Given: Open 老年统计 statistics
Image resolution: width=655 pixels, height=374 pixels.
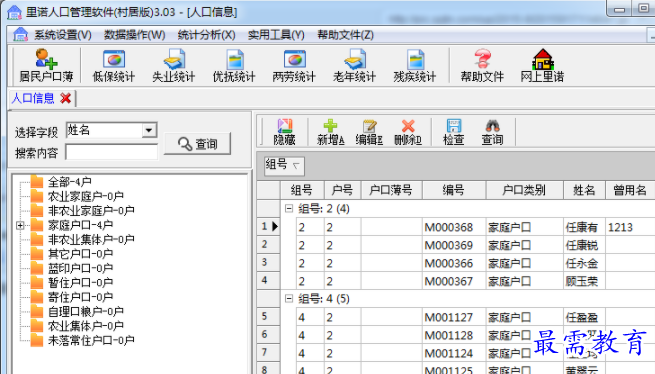Looking at the screenshot, I should click(354, 66).
